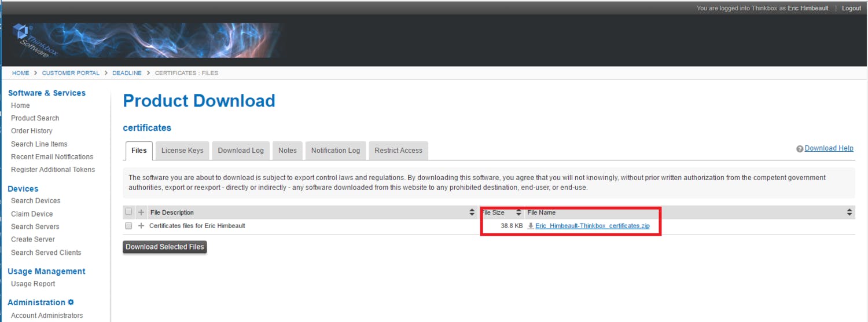Open the Restrict Access tab
Viewport: 868px width, 322px height.
[x=398, y=151]
